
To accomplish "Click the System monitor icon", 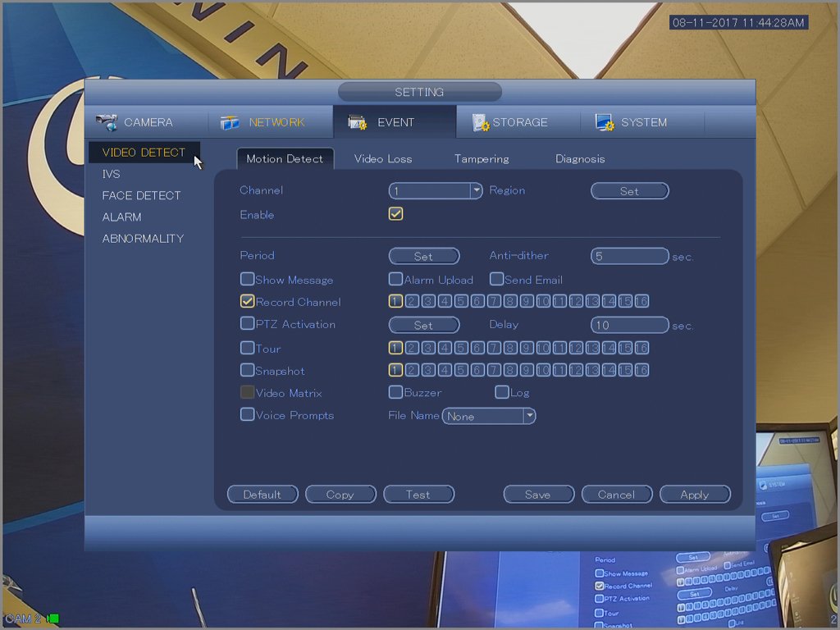I will click(x=605, y=122).
